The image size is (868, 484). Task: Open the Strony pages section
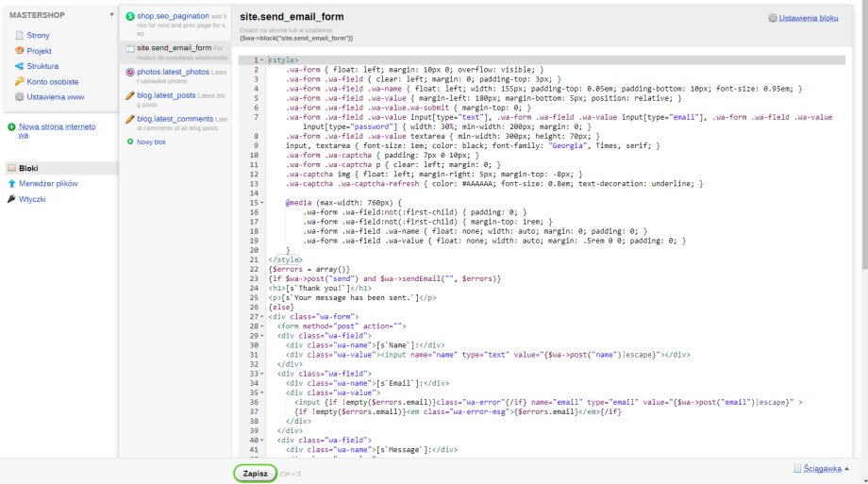tap(38, 35)
